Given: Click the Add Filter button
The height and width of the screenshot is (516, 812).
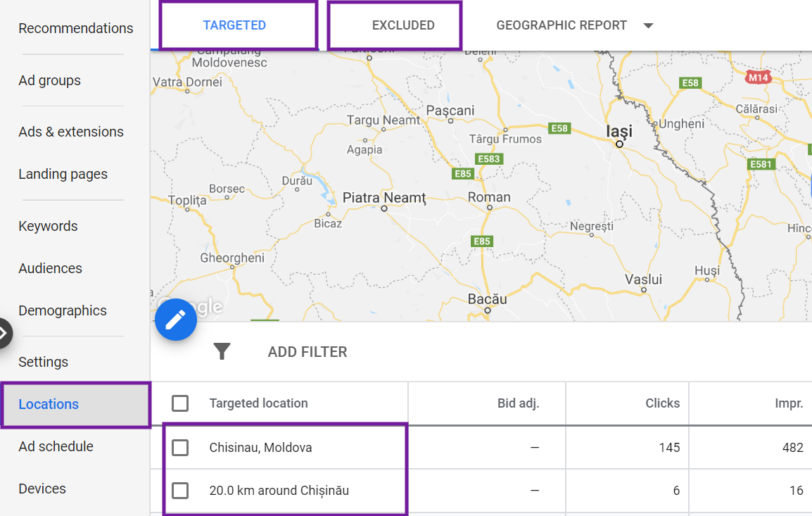Looking at the screenshot, I should point(307,352).
